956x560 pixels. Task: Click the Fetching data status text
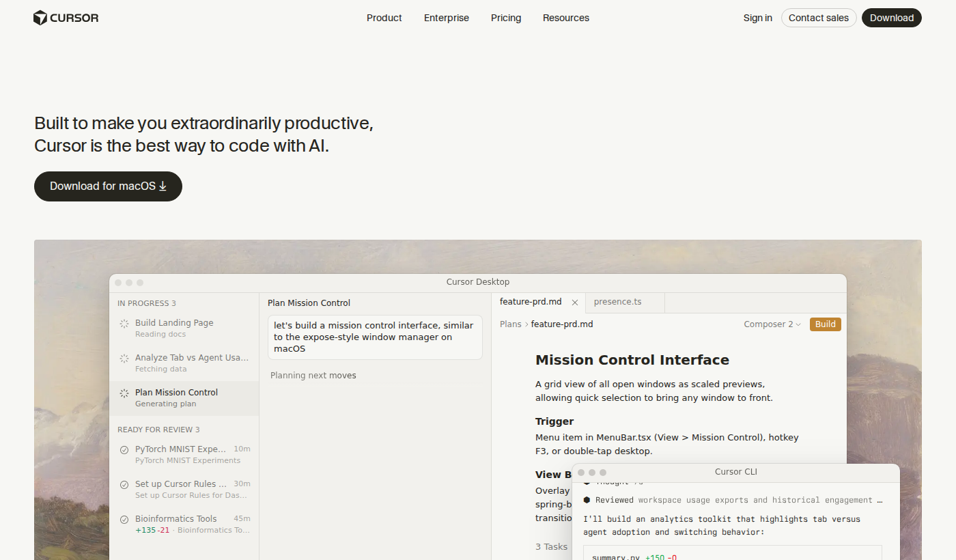[x=161, y=369]
